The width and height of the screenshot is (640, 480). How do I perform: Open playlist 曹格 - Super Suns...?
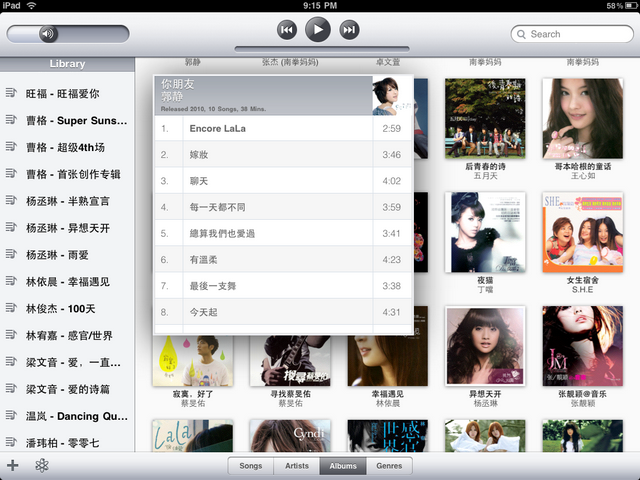click(67, 120)
